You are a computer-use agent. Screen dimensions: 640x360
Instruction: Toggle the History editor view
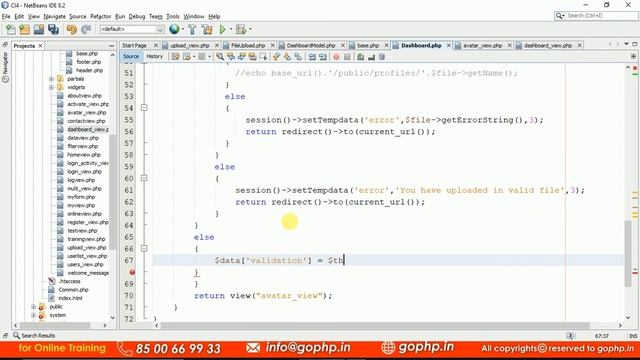(155, 56)
